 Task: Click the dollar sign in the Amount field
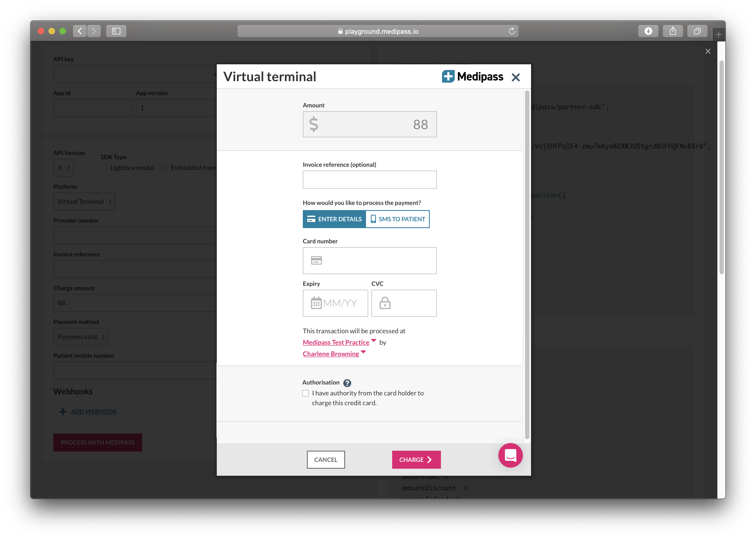click(x=313, y=125)
